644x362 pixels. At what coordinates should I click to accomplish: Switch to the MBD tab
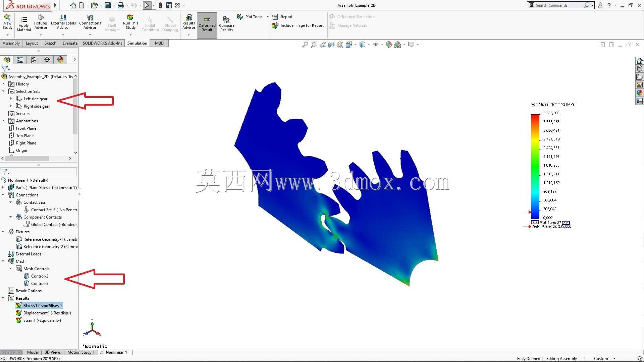point(159,43)
